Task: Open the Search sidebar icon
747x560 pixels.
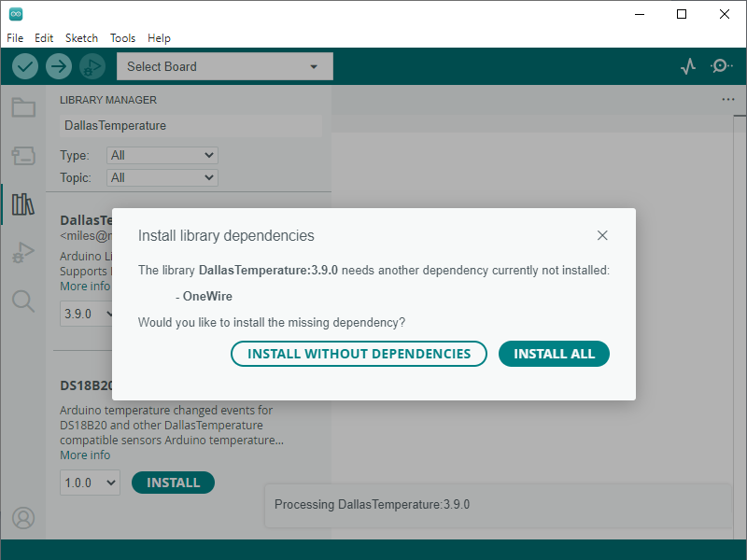Action: [23, 301]
